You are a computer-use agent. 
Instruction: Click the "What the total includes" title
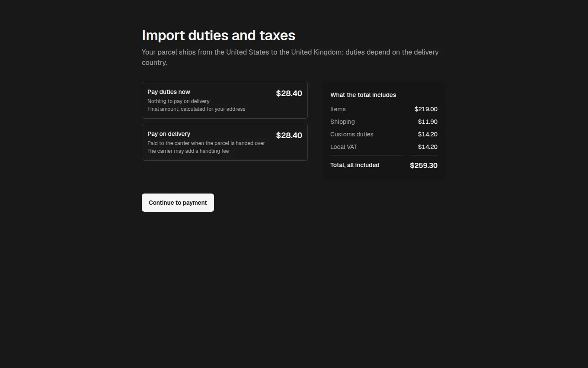[363, 95]
